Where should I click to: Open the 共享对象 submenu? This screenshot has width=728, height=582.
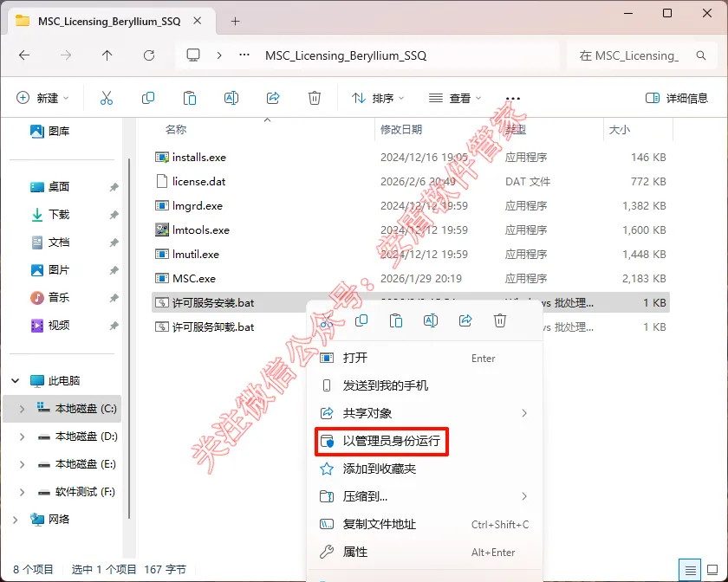click(425, 413)
